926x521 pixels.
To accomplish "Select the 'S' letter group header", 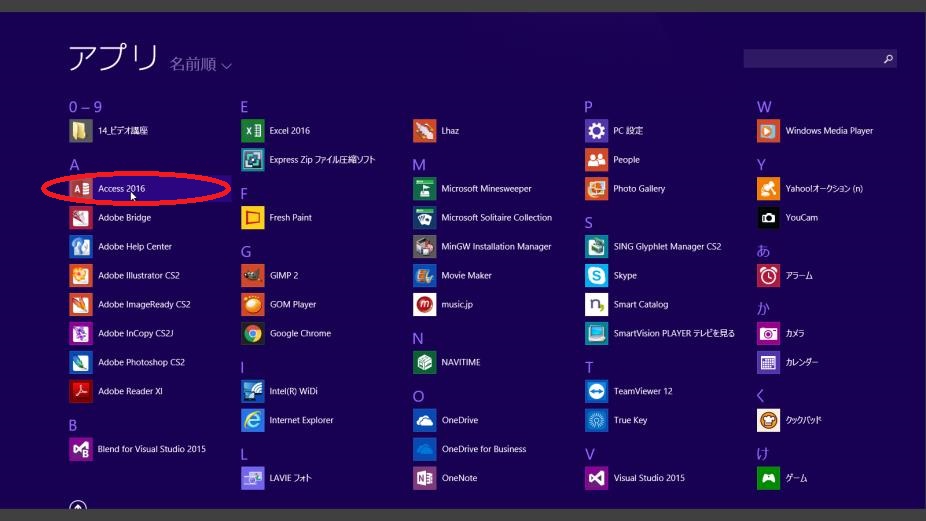I will (589, 223).
